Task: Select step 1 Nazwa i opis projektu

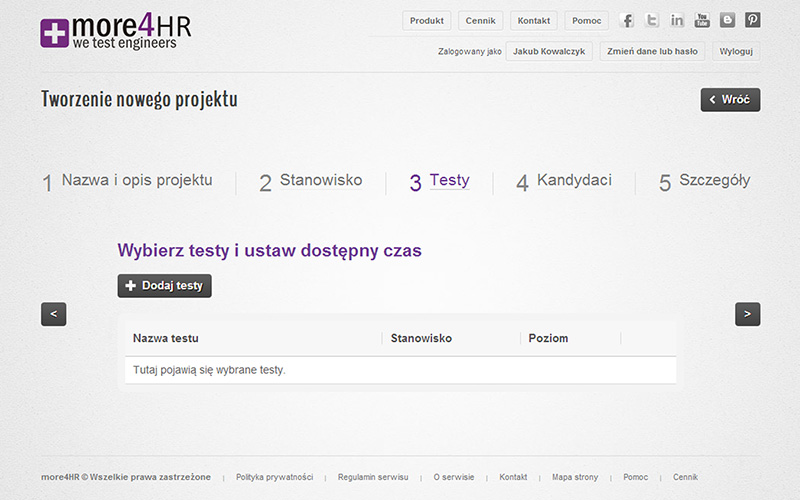Action: coord(127,182)
